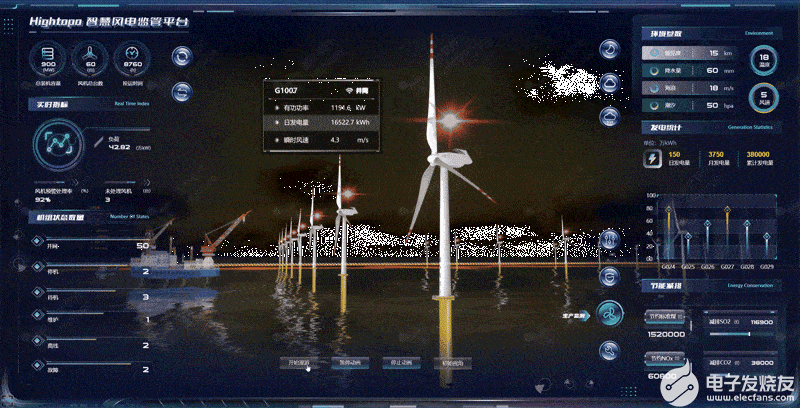
Task: Click the wave row showing 18 m/s
Action: [690, 88]
